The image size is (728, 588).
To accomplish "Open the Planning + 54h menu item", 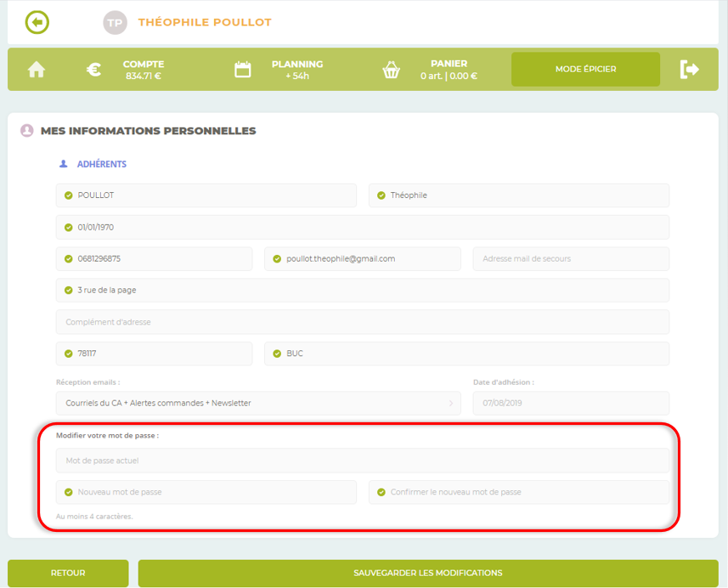I will click(x=296, y=70).
